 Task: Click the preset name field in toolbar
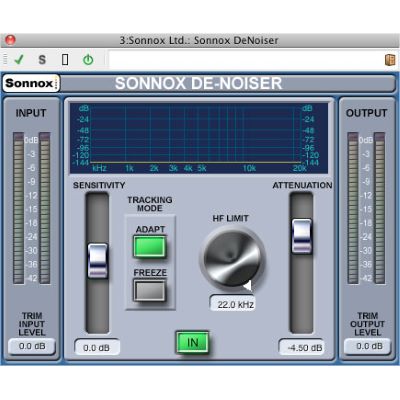coord(245,60)
